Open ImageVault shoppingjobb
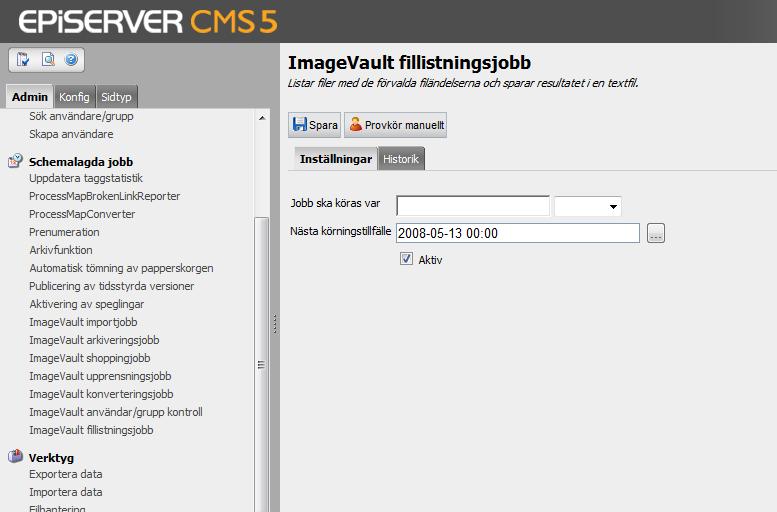The image size is (777, 512). 90,358
